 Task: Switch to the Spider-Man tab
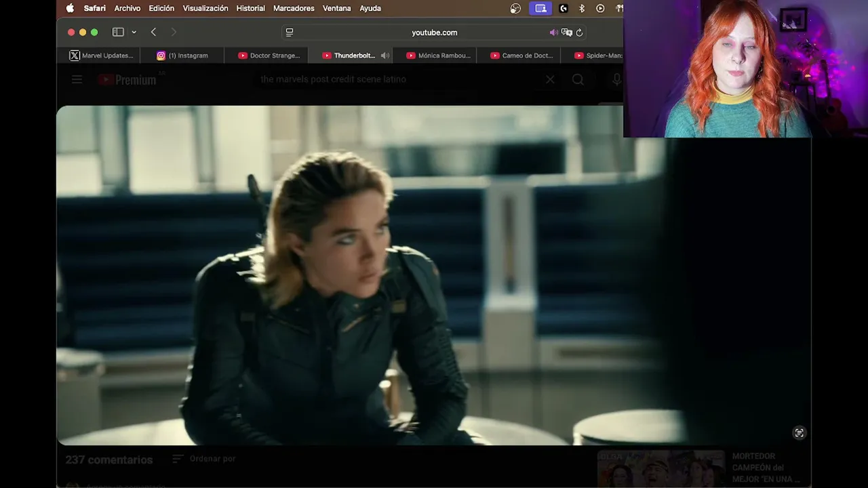point(592,56)
